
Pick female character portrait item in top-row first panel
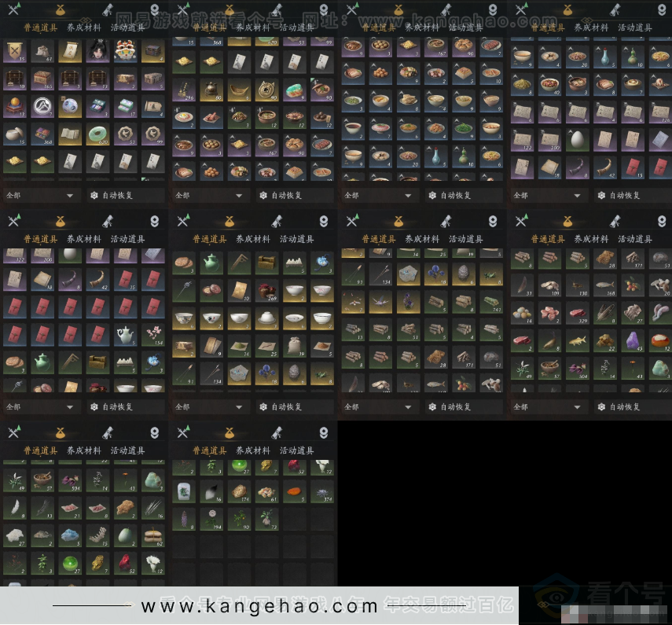pyautogui.click(x=97, y=51)
